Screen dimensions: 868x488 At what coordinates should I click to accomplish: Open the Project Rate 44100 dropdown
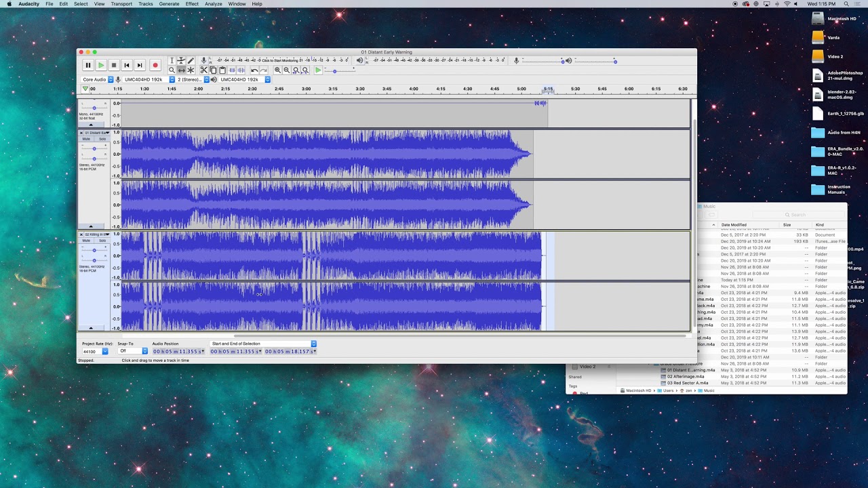pos(95,351)
